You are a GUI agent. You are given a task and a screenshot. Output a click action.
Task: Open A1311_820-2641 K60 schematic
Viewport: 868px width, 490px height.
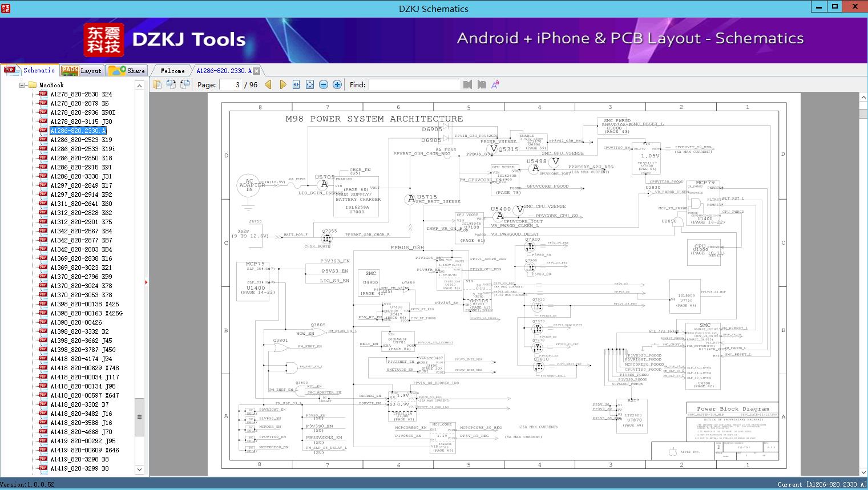tap(81, 204)
